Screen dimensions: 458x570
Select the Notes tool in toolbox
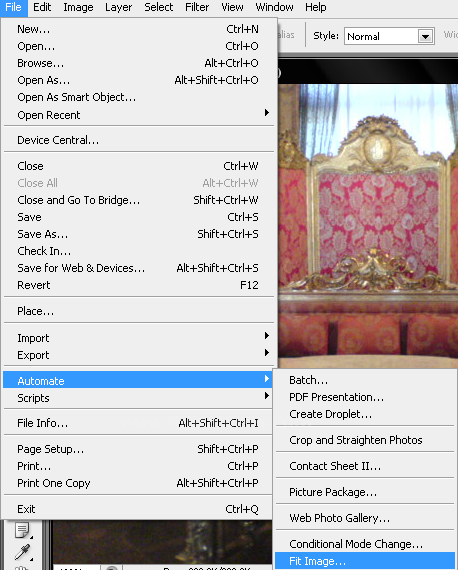pos(22,530)
